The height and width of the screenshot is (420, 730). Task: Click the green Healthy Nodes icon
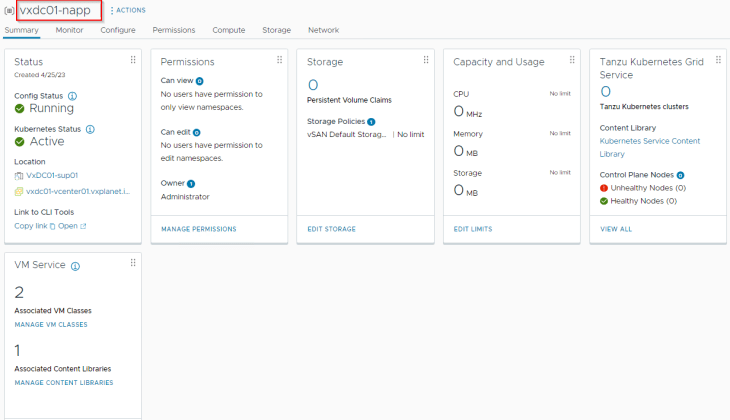[x=604, y=201]
